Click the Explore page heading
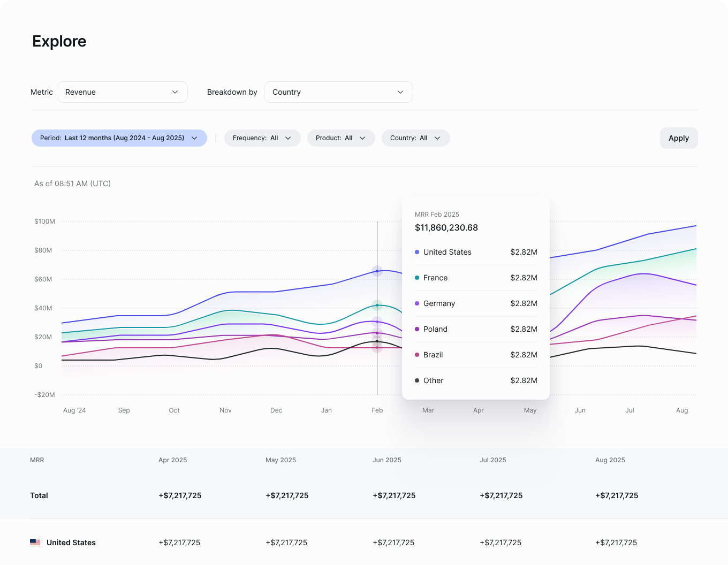The width and height of the screenshot is (728, 565). coord(59,41)
